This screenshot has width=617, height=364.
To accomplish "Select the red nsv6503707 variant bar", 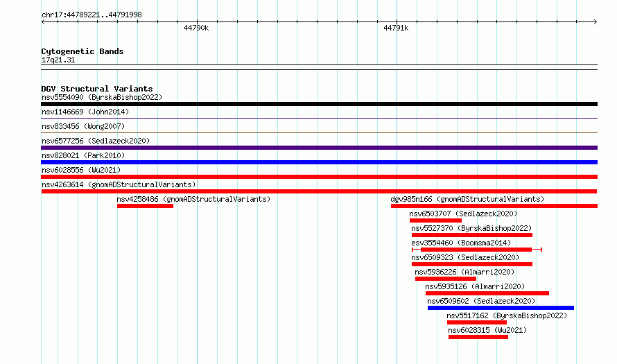I will [435, 220].
